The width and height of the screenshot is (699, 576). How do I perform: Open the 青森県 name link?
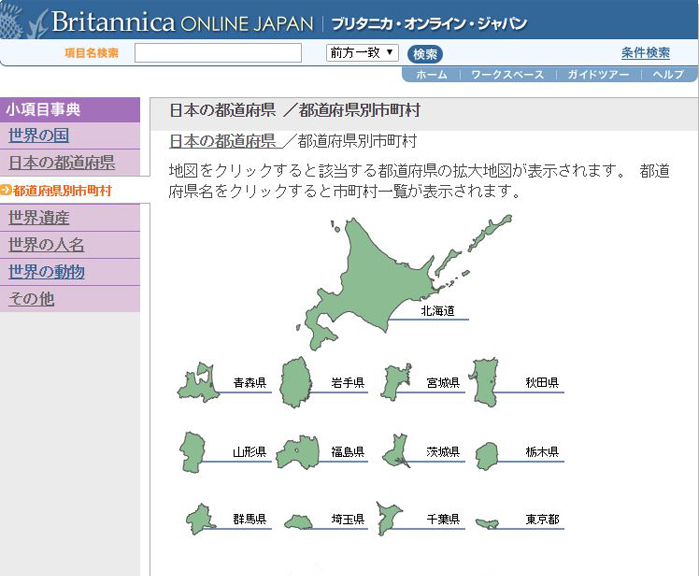(x=250, y=383)
